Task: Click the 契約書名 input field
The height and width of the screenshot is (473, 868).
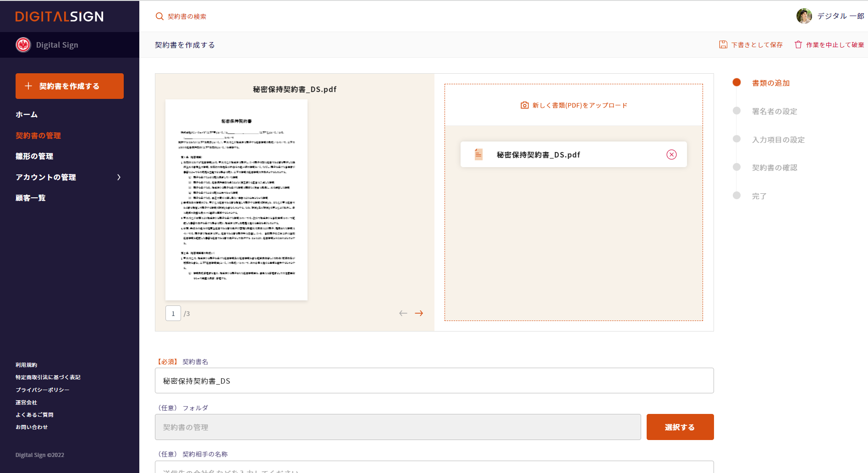Action: pyautogui.click(x=434, y=381)
